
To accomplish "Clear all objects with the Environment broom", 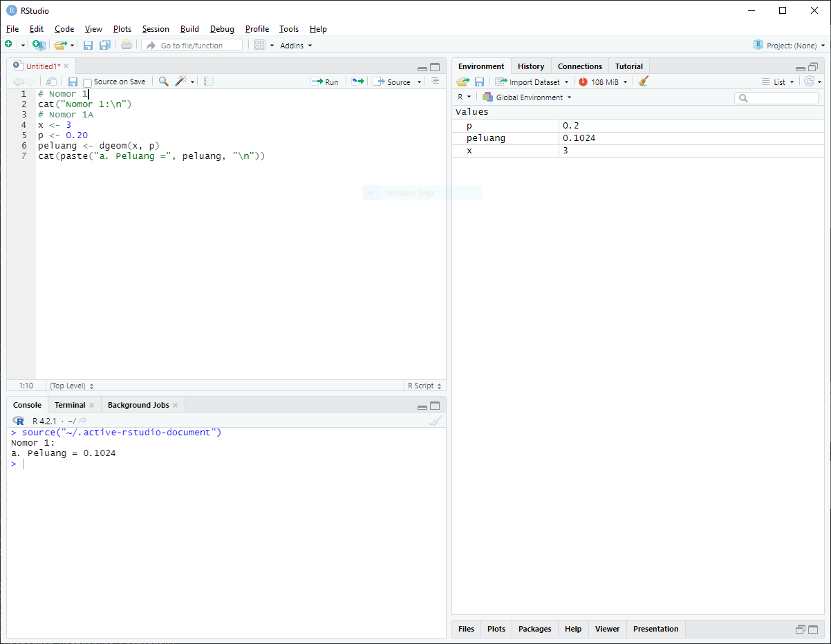I will point(644,82).
